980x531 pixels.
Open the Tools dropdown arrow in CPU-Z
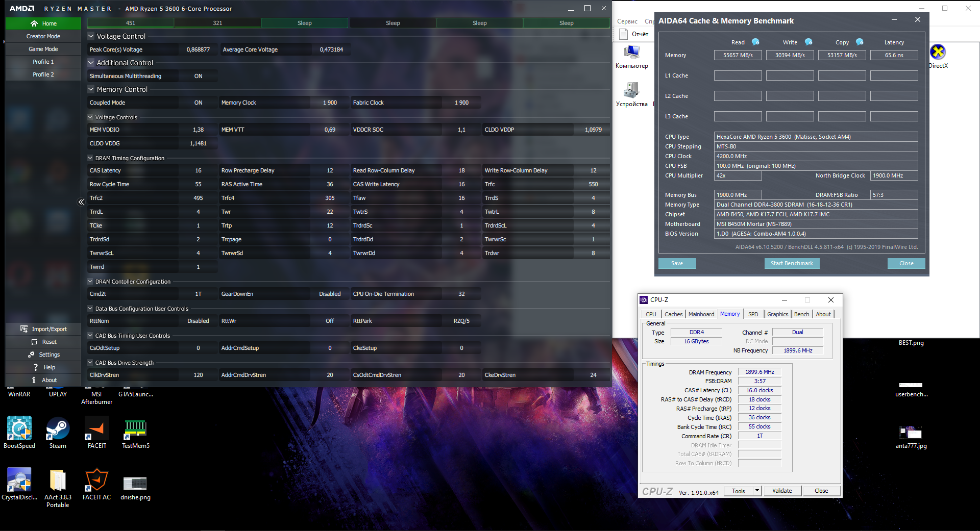757,491
